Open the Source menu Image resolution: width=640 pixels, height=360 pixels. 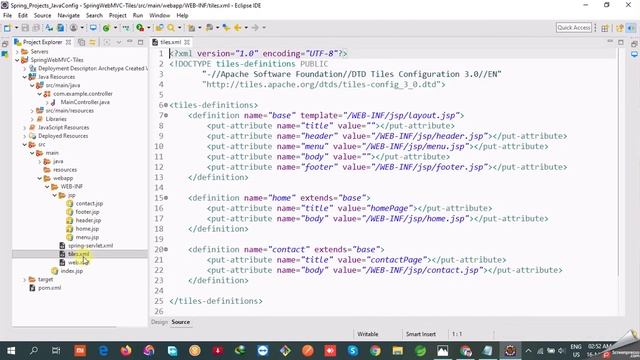(42, 16)
